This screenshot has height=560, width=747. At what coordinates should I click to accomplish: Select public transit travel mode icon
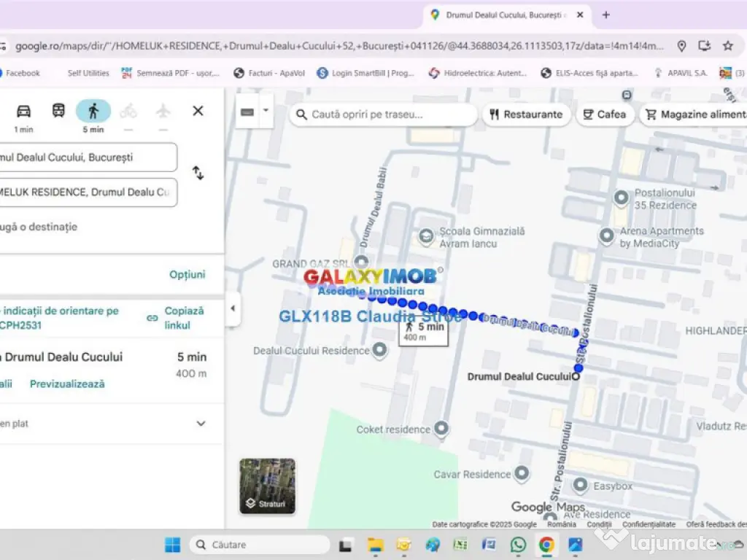(x=58, y=111)
